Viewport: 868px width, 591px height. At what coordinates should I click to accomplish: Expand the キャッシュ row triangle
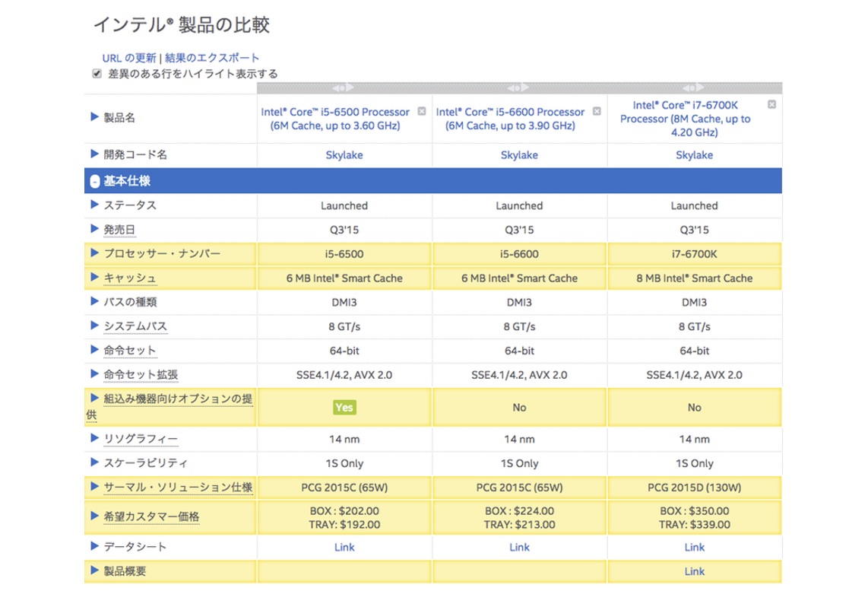coord(95,277)
